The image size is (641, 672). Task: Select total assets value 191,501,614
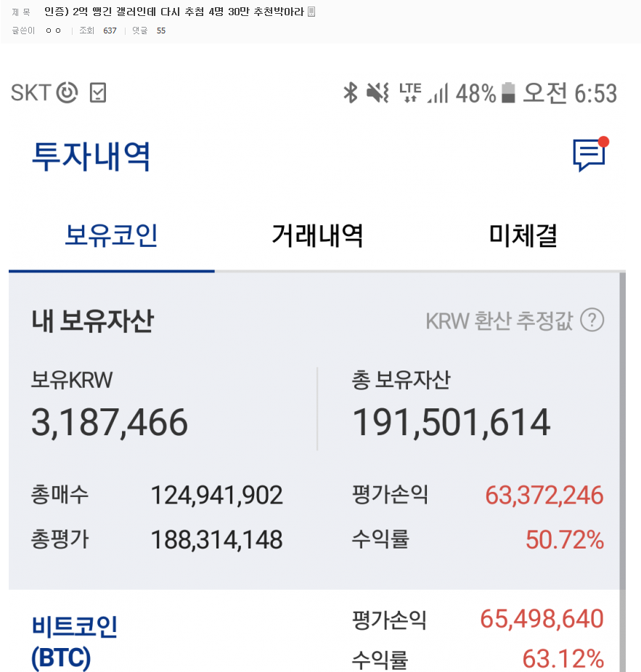click(452, 423)
